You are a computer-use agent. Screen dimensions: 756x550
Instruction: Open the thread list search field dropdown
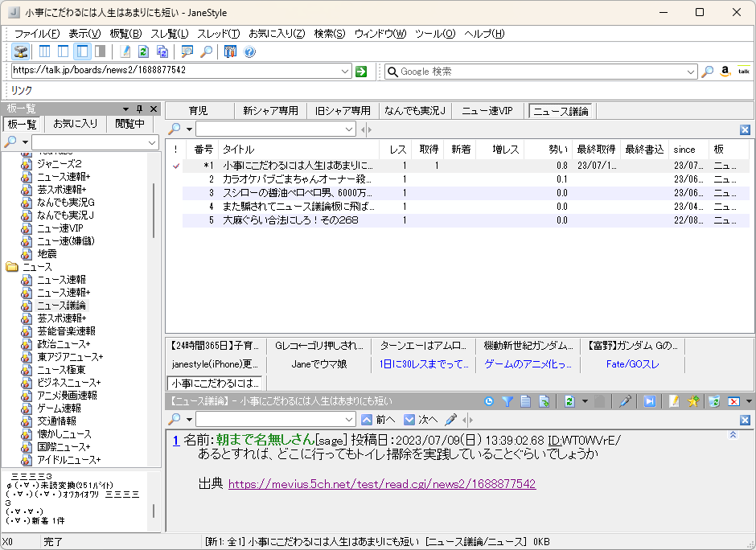pyautogui.click(x=349, y=129)
